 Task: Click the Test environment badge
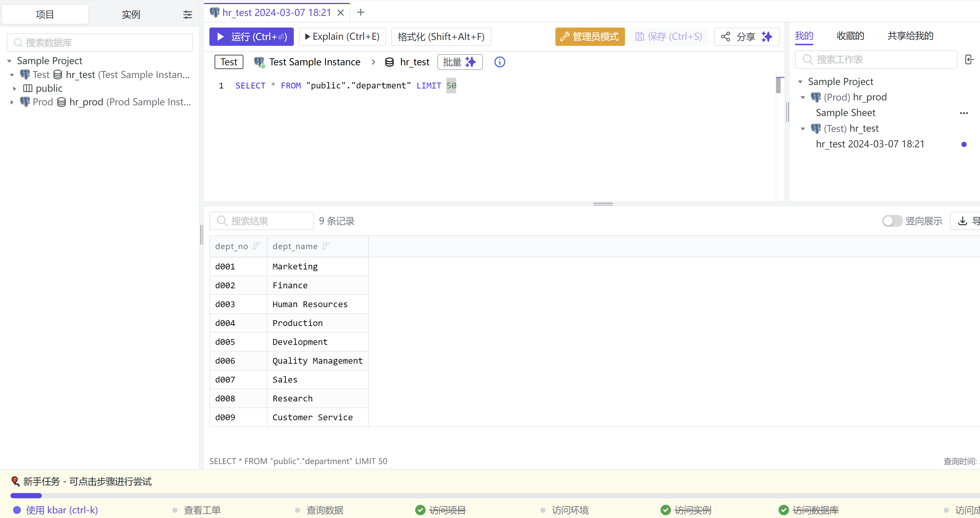coord(229,62)
